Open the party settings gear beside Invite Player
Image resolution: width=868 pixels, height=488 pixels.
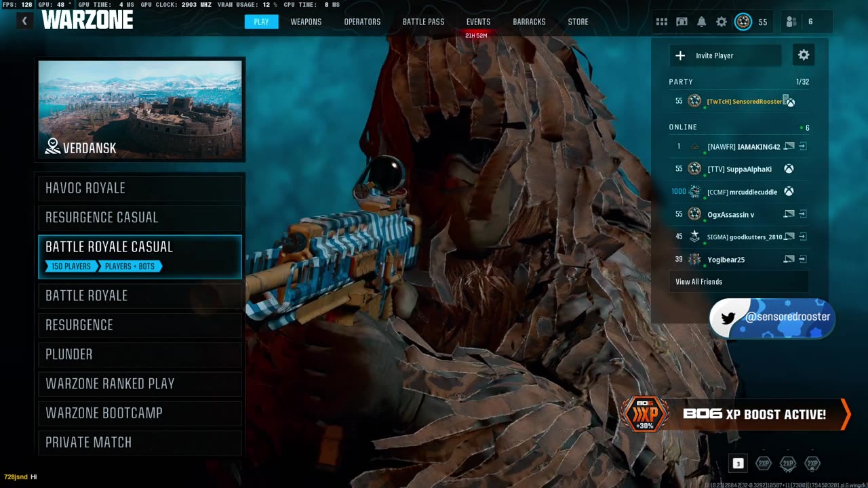tap(804, 56)
